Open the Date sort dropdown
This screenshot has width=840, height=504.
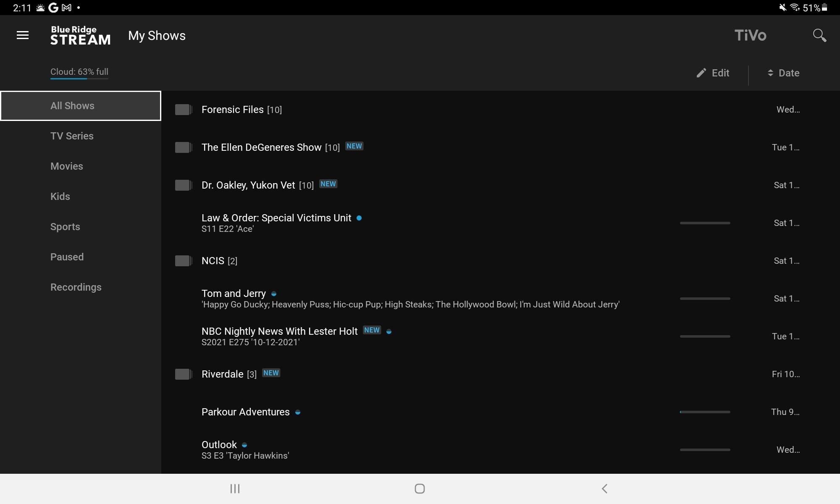point(783,73)
